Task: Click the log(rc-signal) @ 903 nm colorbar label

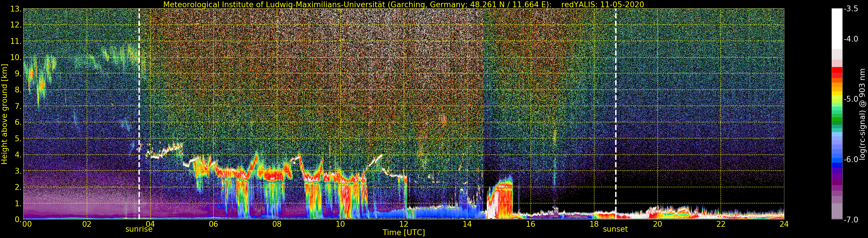Action: click(x=862, y=114)
